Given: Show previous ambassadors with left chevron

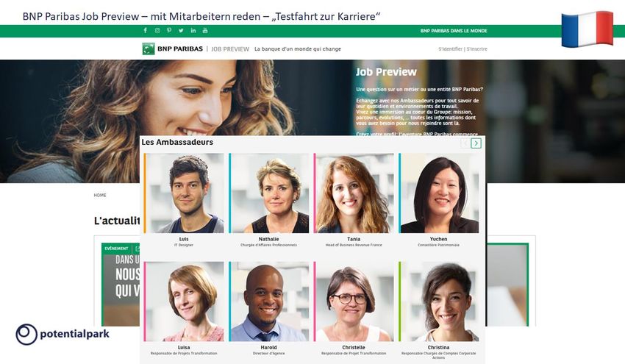Looking at the screenshot, I should (x=465, y=143).
